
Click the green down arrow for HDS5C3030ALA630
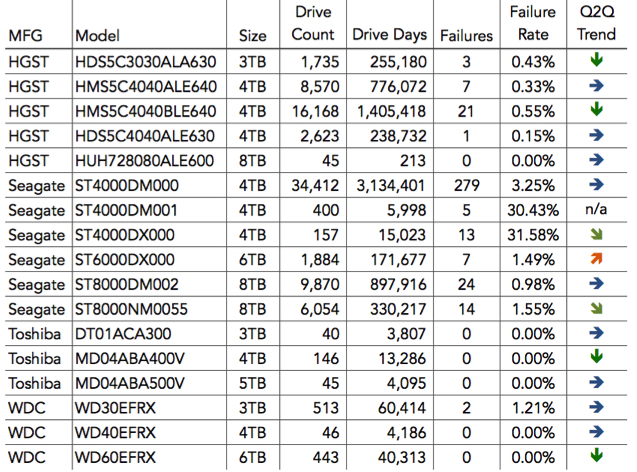click(x=596, y=60)
